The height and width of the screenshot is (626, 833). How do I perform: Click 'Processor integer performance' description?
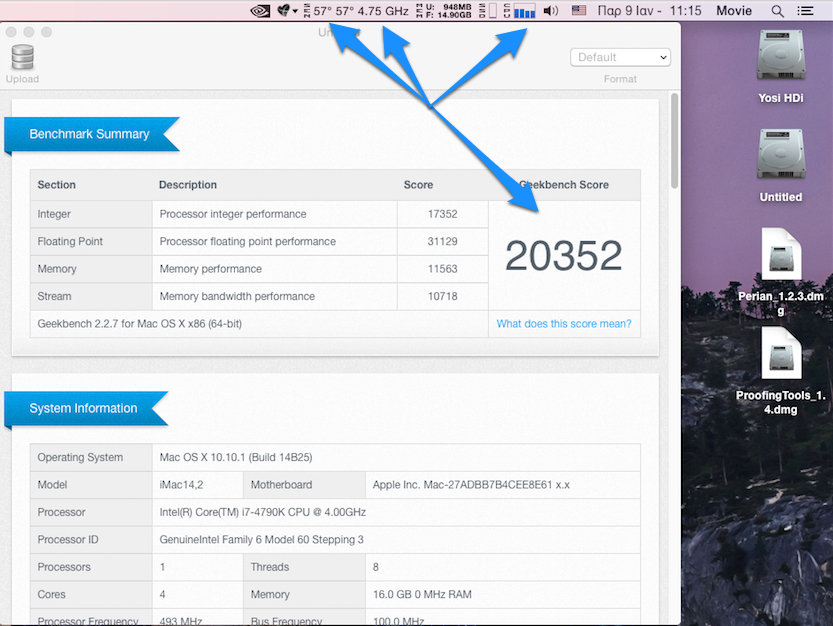click(x=233, y=214)
